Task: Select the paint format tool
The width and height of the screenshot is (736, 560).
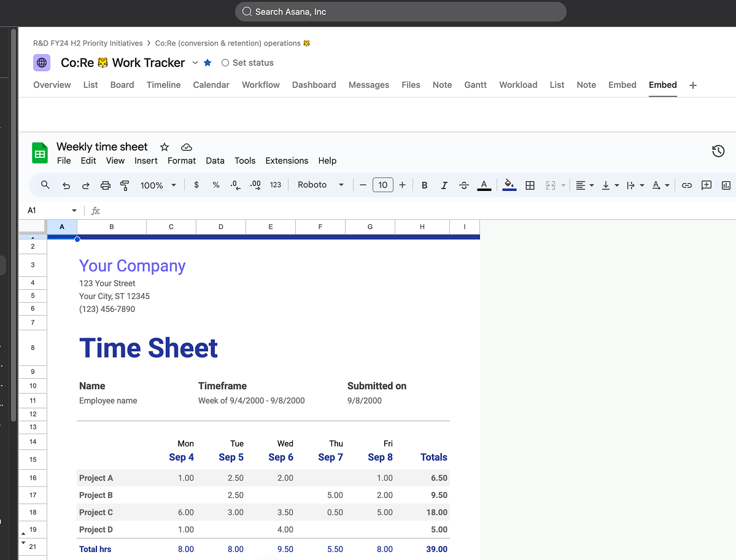Action: pyautogui.click(x=125, y=185)
